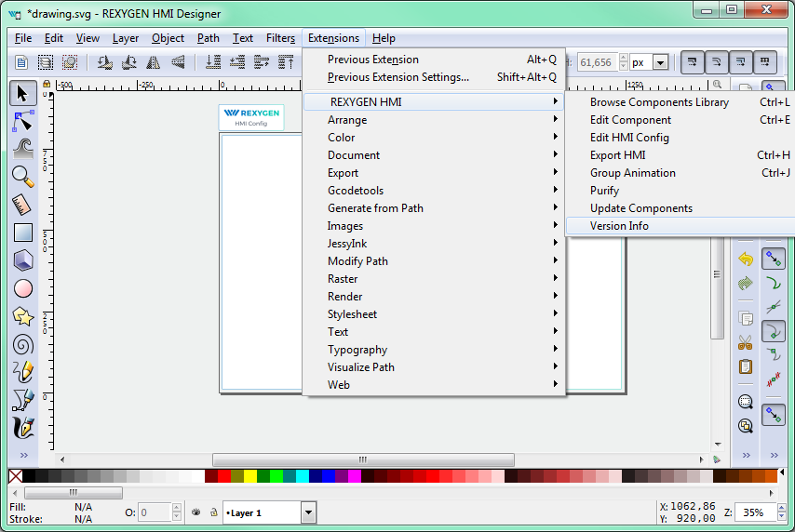Expand more toolbox tools chevron
795x532 pixels.
coord(23,456)
